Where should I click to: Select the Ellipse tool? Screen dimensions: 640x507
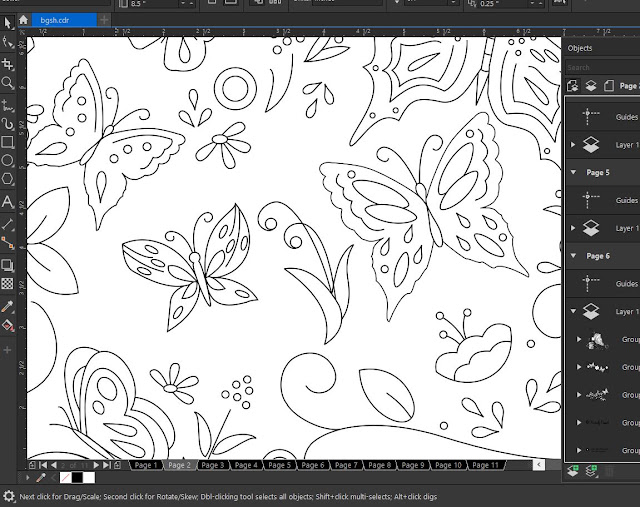pyautogui.click(x=7, y=160)
